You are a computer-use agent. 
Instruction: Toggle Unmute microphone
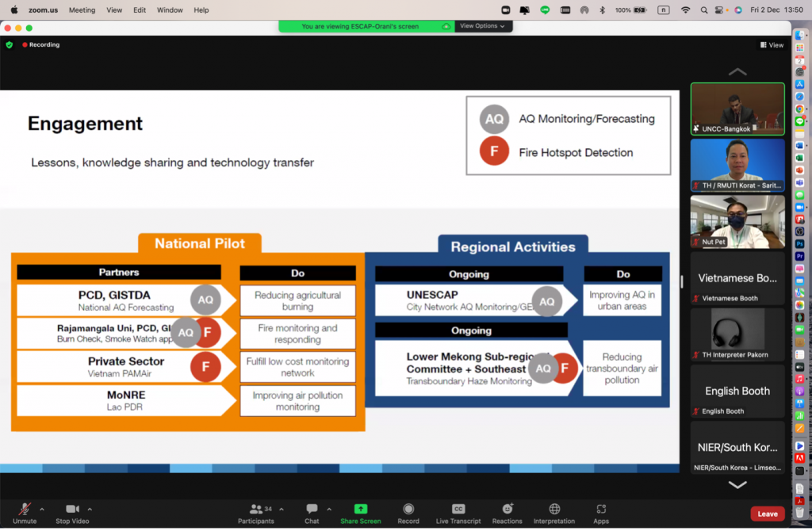(x=25, y=509)
